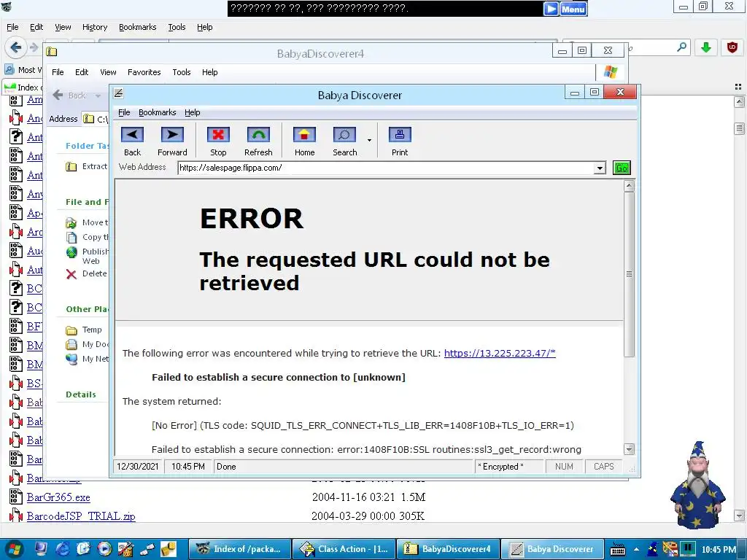Click the Windows flag logo in BabyaDiscoverer4
The width and height of the screenshot is (747, 560).
click(611, 72)
